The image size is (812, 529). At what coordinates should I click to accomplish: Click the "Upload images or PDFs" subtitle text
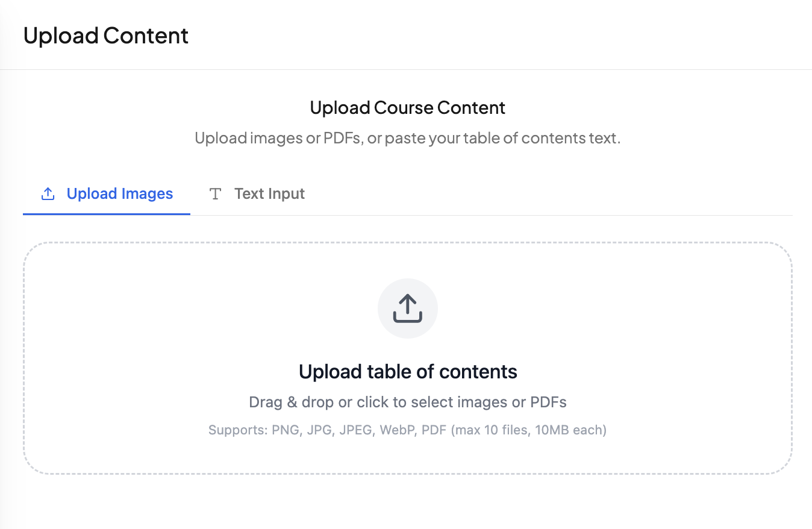click(278, 138)
